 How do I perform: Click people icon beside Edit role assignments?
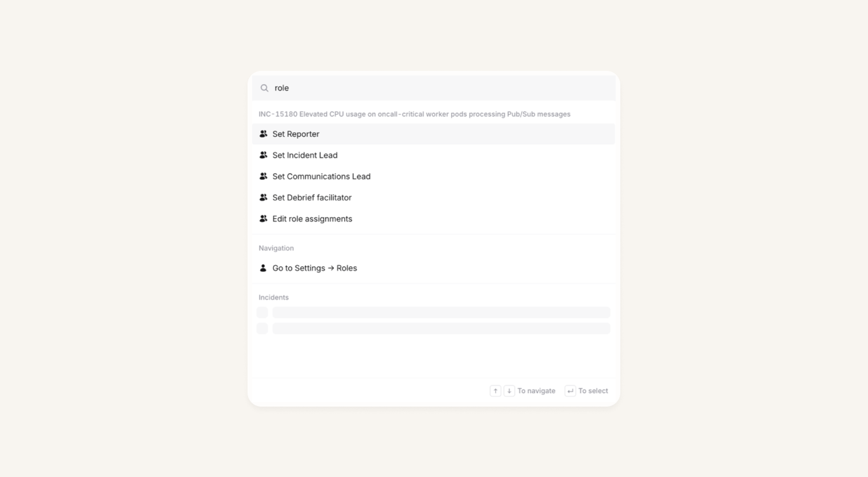click(263, 219)
